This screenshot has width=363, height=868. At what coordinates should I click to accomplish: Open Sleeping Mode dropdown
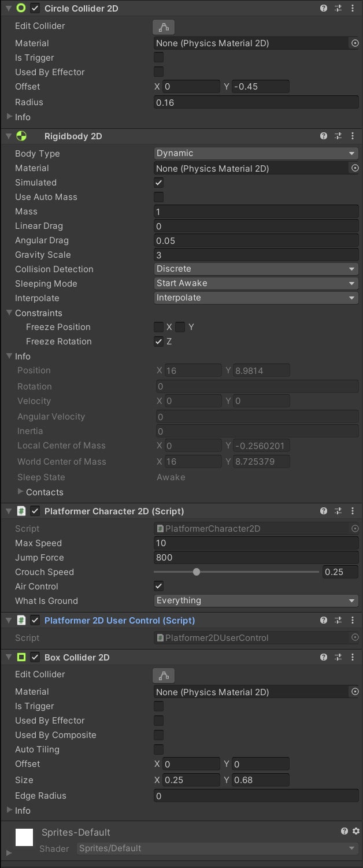(x=256, y=283)
